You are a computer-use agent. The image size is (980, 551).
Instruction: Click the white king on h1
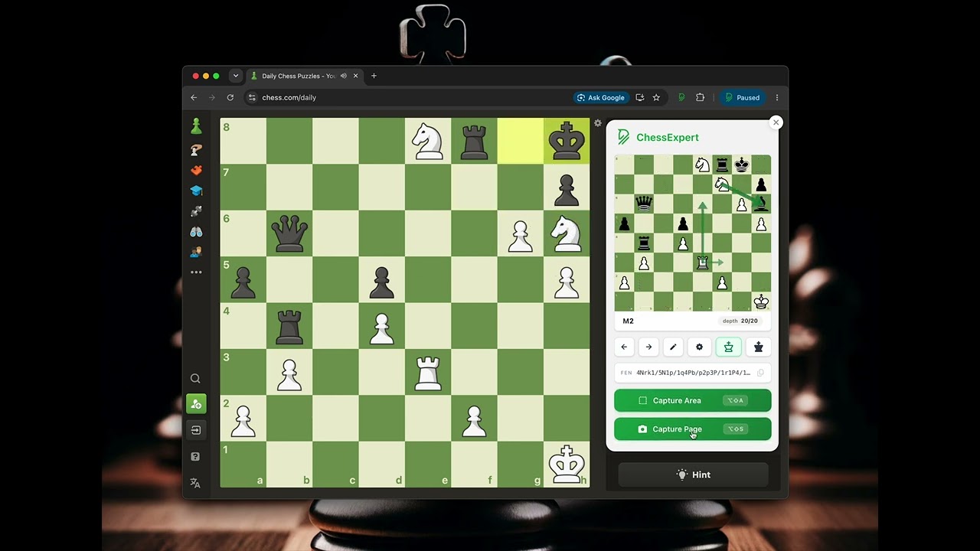pyautogui.click(x=567, y=465)
